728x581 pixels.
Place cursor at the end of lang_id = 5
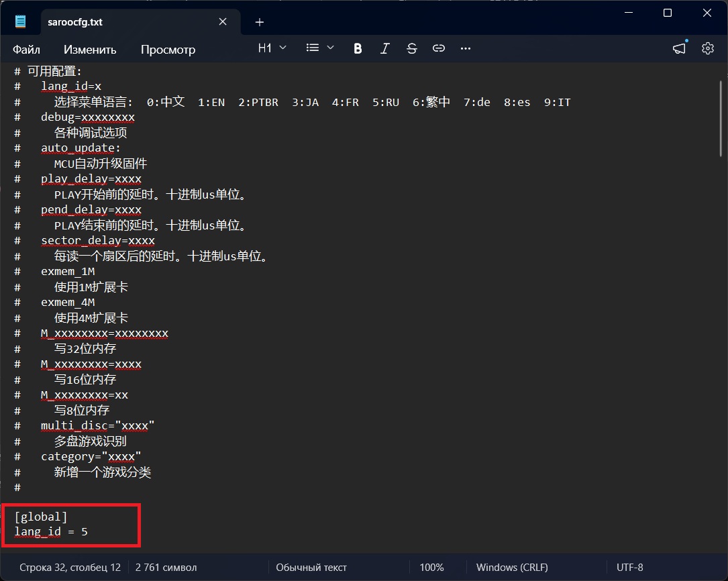(88, 532)
